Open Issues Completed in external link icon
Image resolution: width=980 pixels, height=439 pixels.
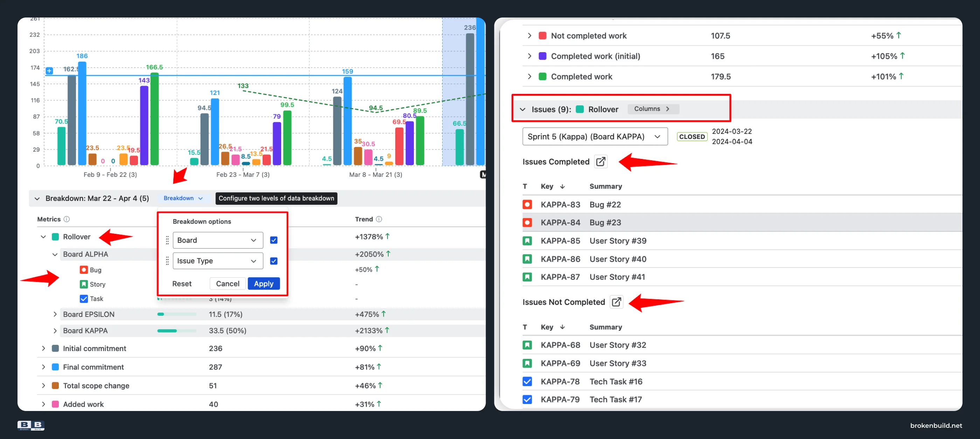coord(600,162)
